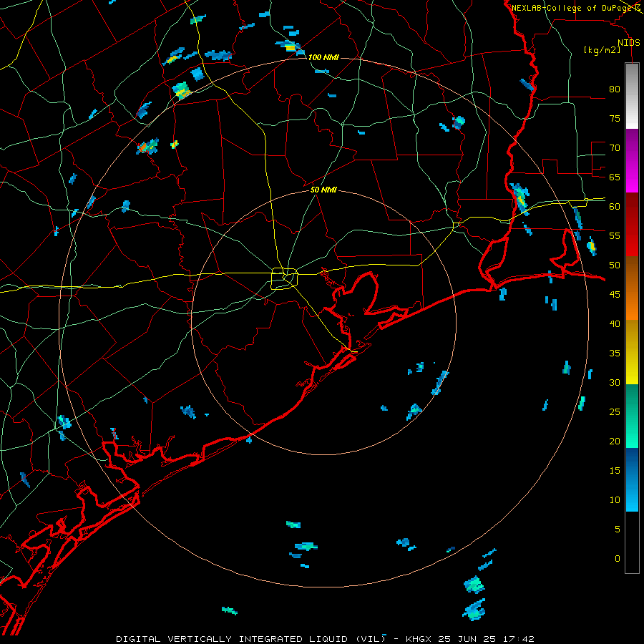
Task: Pick the orange-brown segment of the color bar
Action: (x=632, y=288)
